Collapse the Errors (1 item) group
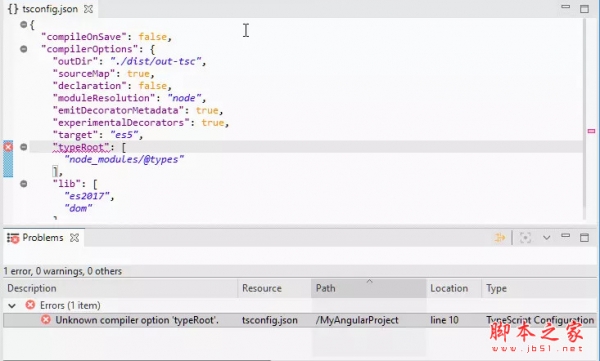This screenshot has width=600, height=361. tap(12, 305)
